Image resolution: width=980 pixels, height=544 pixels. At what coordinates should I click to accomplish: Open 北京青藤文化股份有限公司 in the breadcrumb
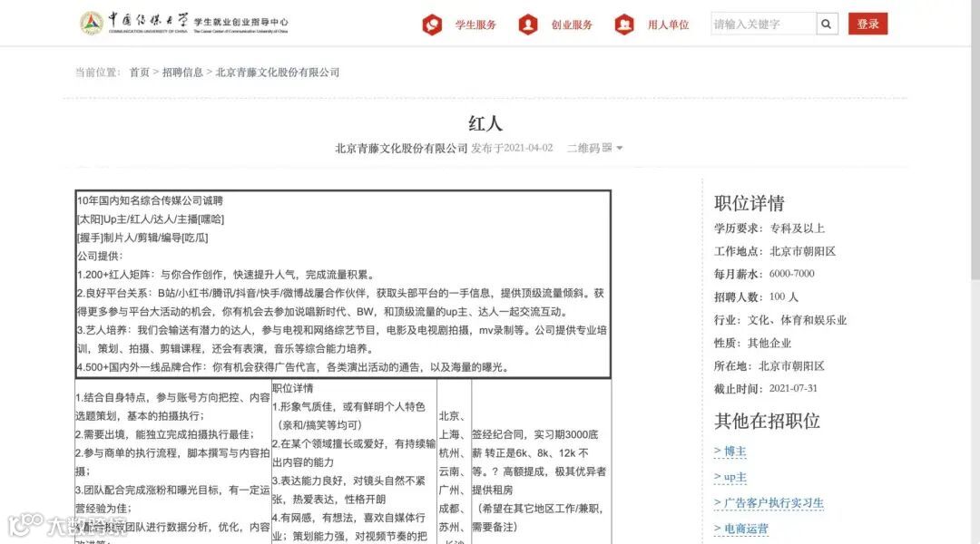point(278,73)
